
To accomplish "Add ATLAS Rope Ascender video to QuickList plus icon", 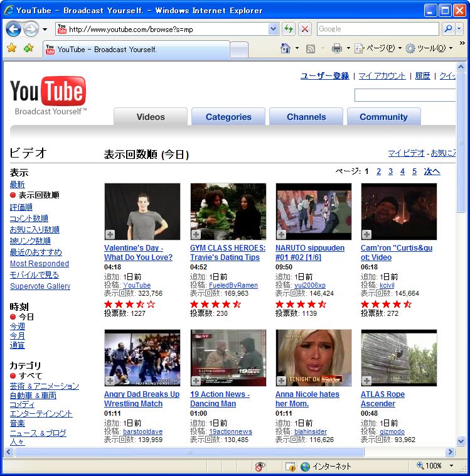I will tap(366, 381).
